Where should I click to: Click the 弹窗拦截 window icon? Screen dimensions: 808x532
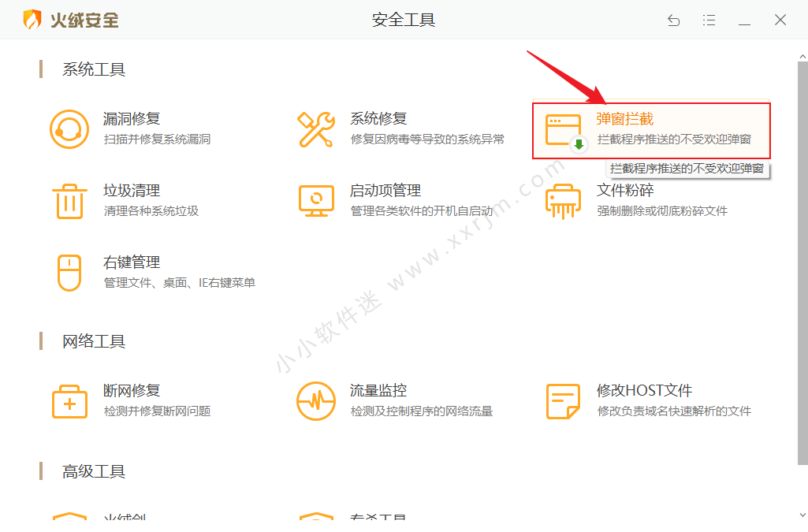click(565, 132)
